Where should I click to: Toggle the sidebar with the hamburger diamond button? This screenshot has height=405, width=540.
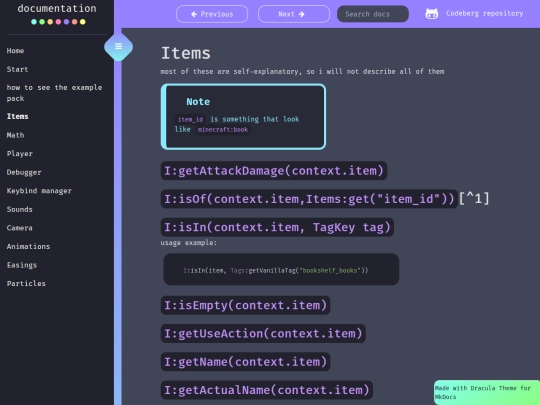coord(118,46)
